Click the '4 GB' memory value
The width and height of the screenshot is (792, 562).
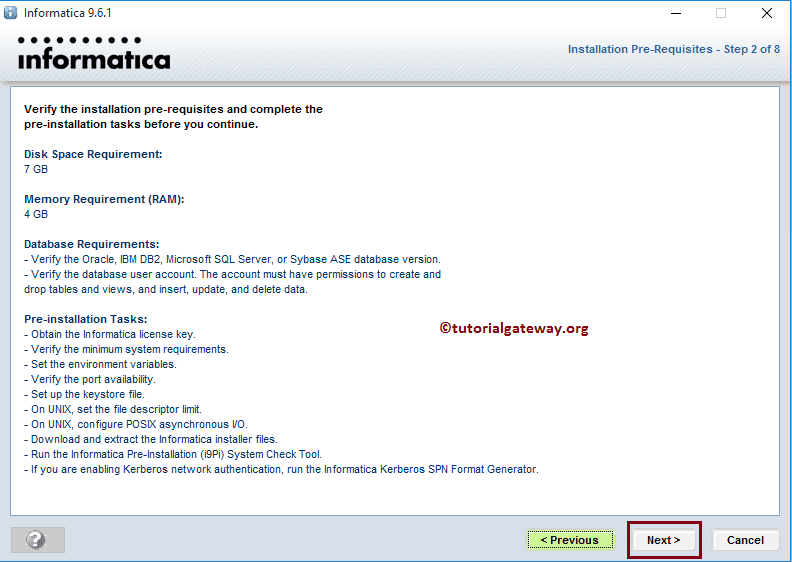point(36,214)
